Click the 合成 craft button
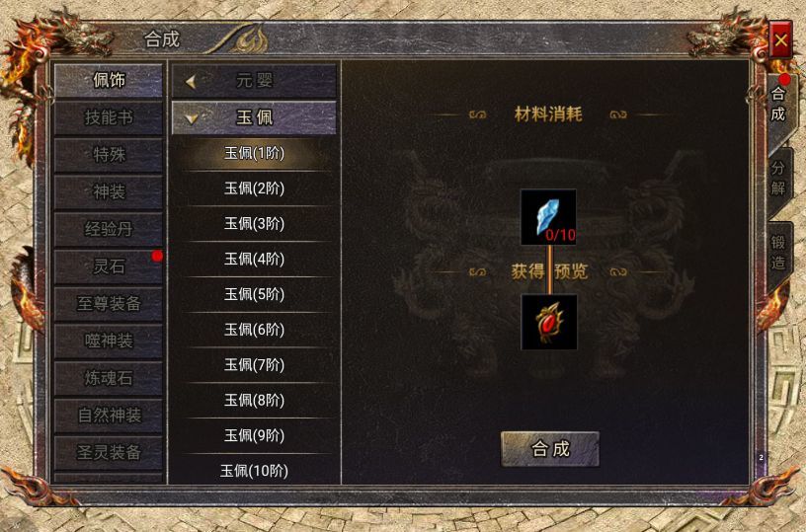The image size is (806, 532). pos(550,449)
